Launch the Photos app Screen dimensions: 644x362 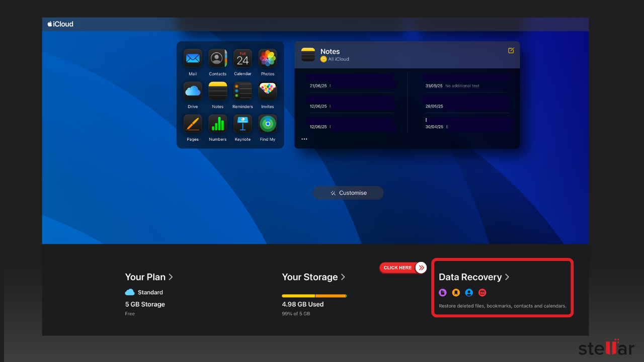268,58
